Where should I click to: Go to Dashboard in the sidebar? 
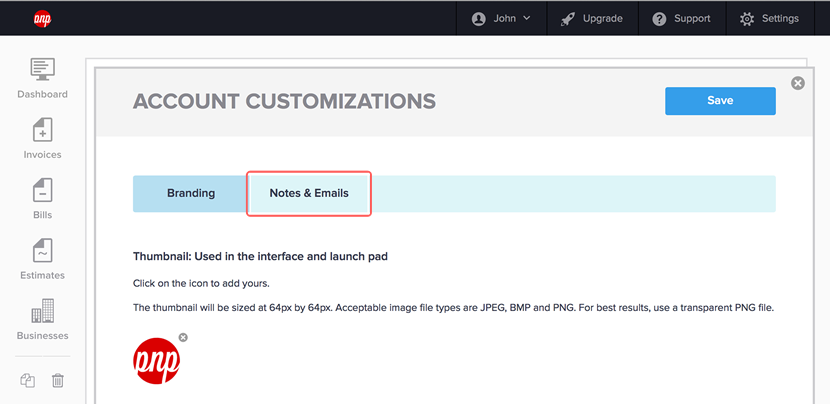pos(42,78)
